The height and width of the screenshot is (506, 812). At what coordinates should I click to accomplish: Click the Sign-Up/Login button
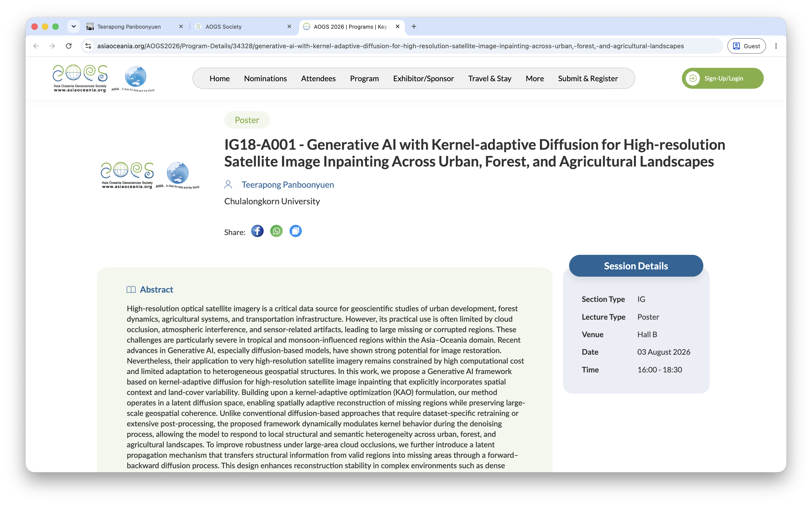(723, 78)
